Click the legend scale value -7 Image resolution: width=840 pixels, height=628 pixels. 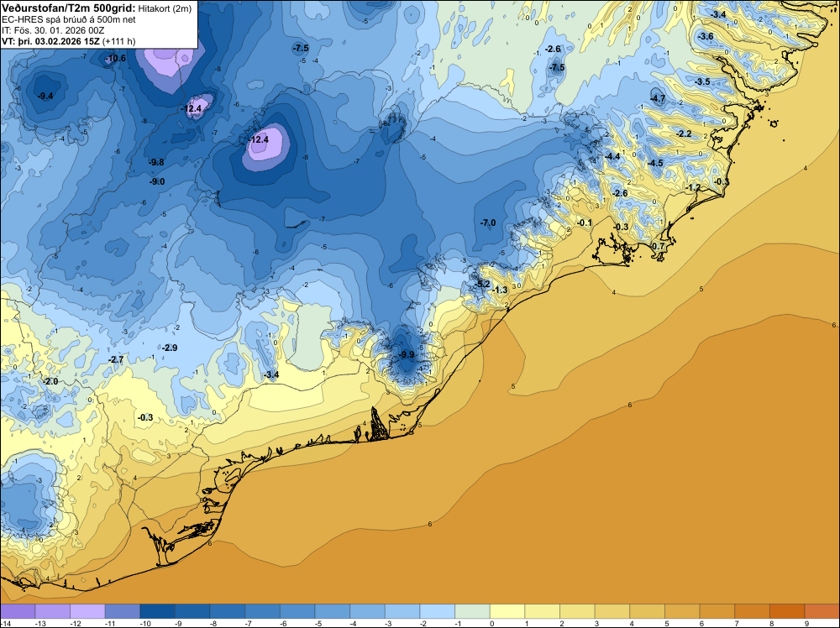tap(249, 623)
